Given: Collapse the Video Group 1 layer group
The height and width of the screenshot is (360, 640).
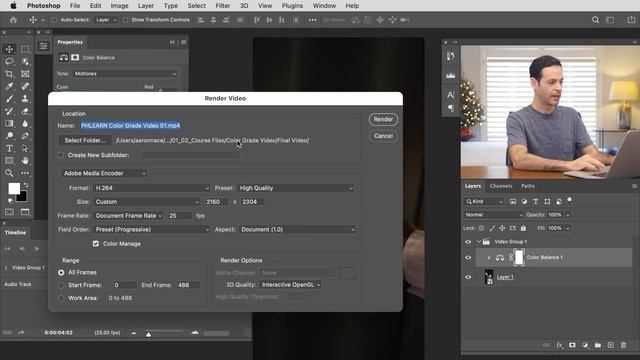Looking at the screenshot, I should tap(479, 242).
